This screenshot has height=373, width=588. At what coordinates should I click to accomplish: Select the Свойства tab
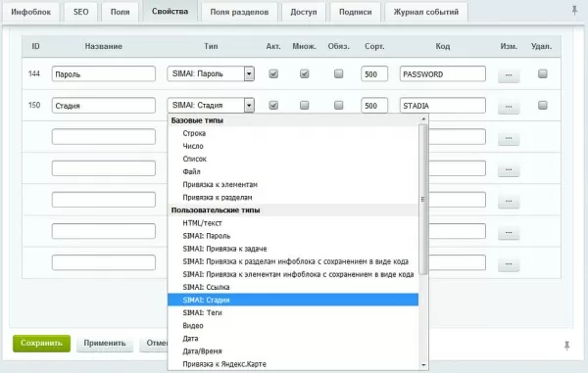click(170, 11)
